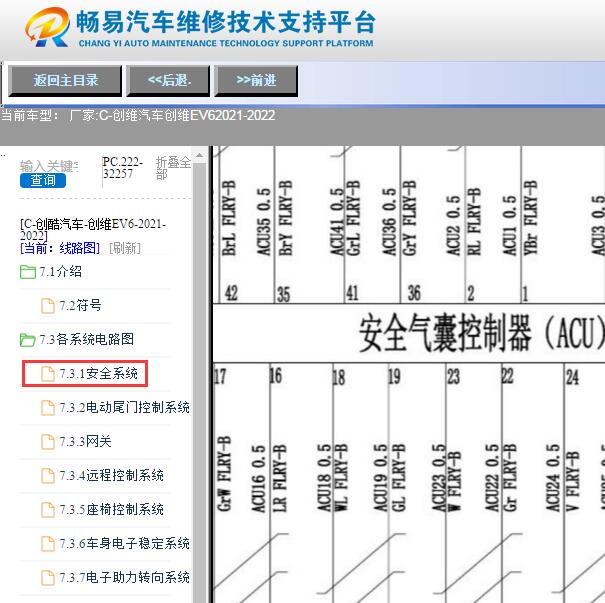The height and width of the screenshot is (603, 605).
Task: Select 7.3.1安全系统 document icon
Action: pyautogui.click(x=48, y=374)
